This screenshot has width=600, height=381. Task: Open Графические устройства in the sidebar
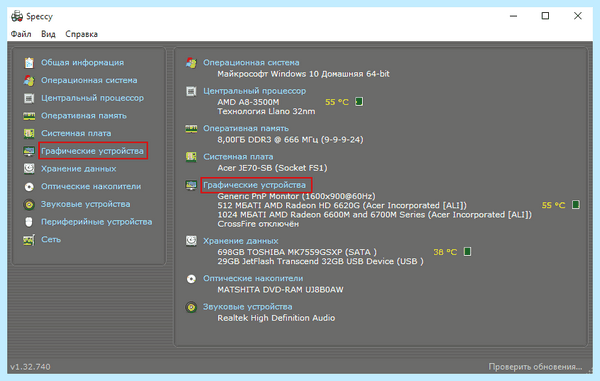click(92, 151)
